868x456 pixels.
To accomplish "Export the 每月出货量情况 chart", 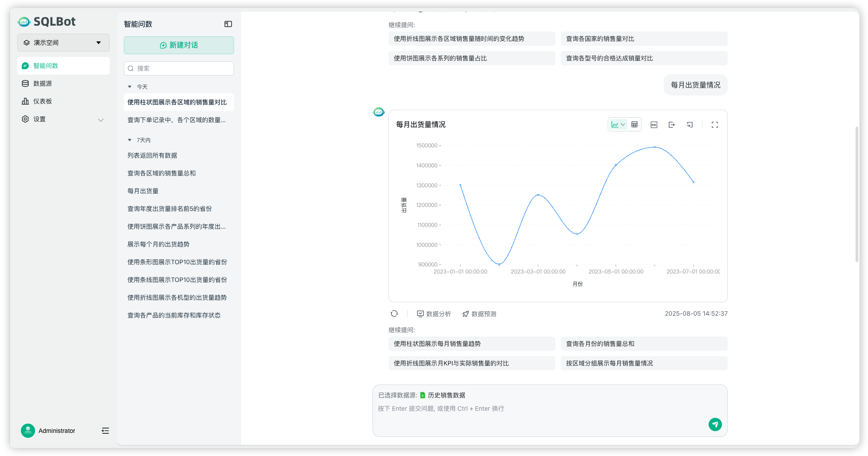I will click(x=671, y=124).
